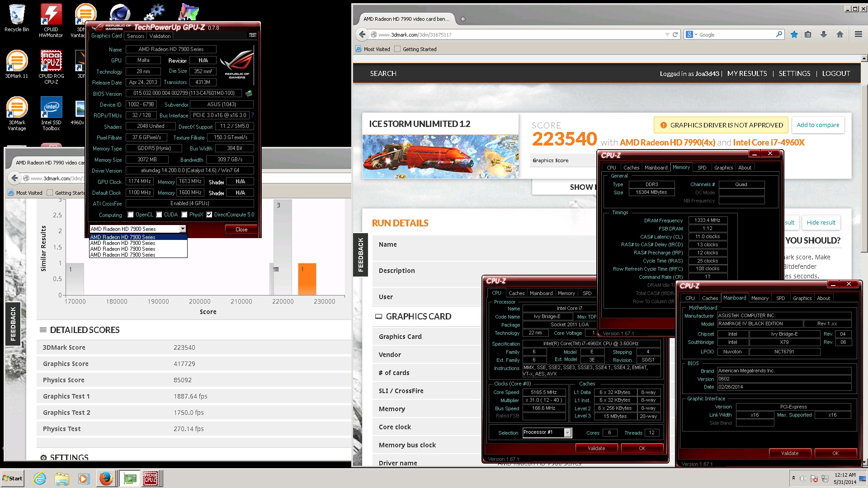
Task: Click the Bus Interface question mark
Action: [252, 115]
